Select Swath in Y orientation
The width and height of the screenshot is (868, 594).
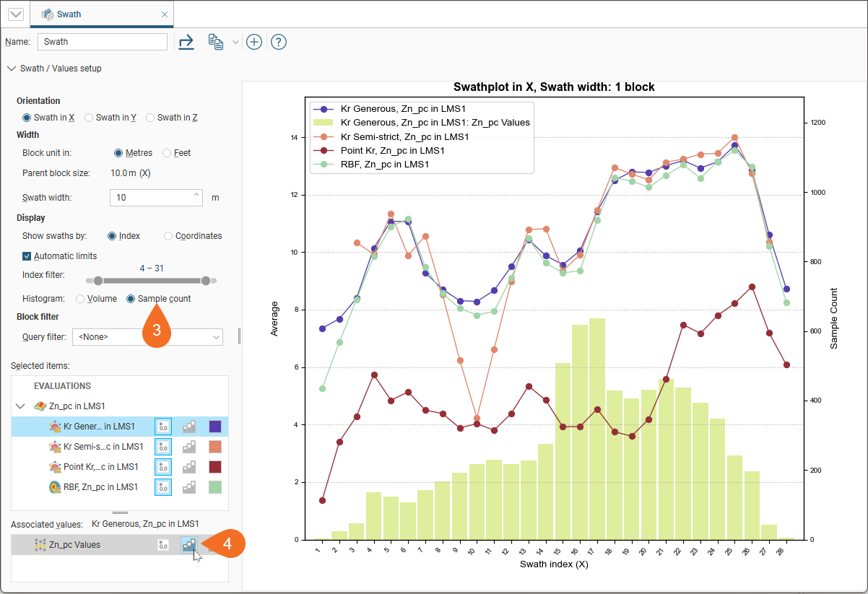click(x=90, y=118)
